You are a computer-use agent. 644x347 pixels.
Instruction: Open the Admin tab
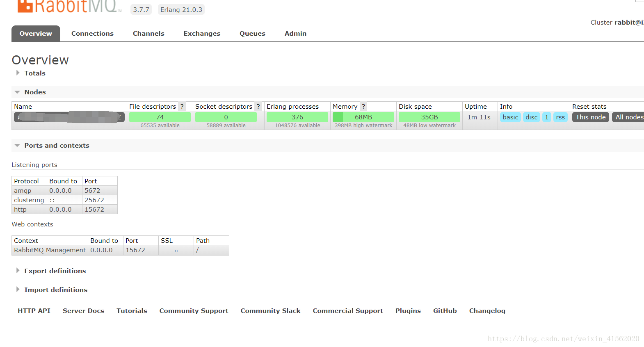(x=295, y=33)
